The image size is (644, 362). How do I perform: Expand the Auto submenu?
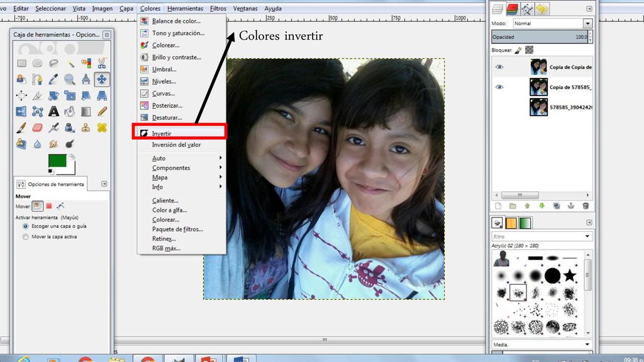[182, 158]
